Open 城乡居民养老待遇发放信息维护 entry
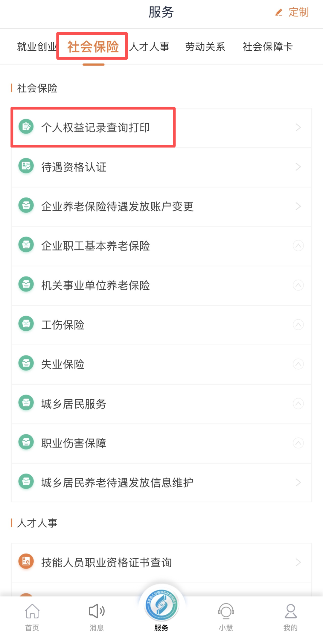Viewport: 323px width, 644px height. pos(118,483)
